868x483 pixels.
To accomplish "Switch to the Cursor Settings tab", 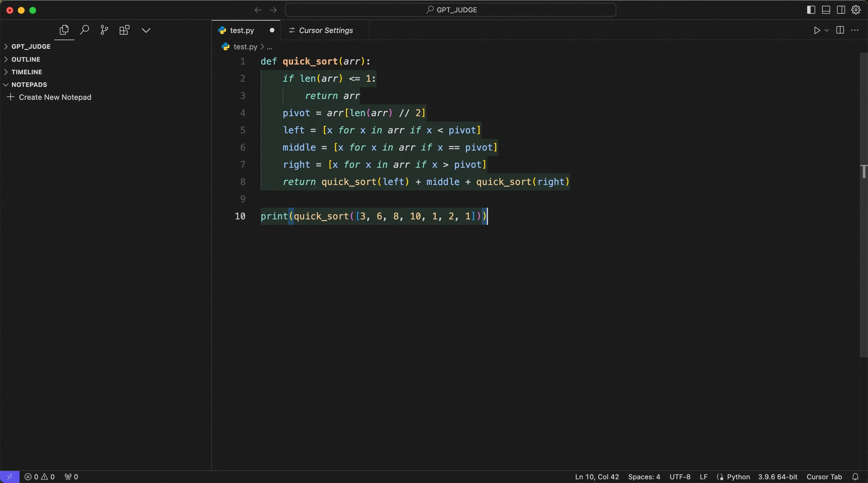I will coord(325,30).
